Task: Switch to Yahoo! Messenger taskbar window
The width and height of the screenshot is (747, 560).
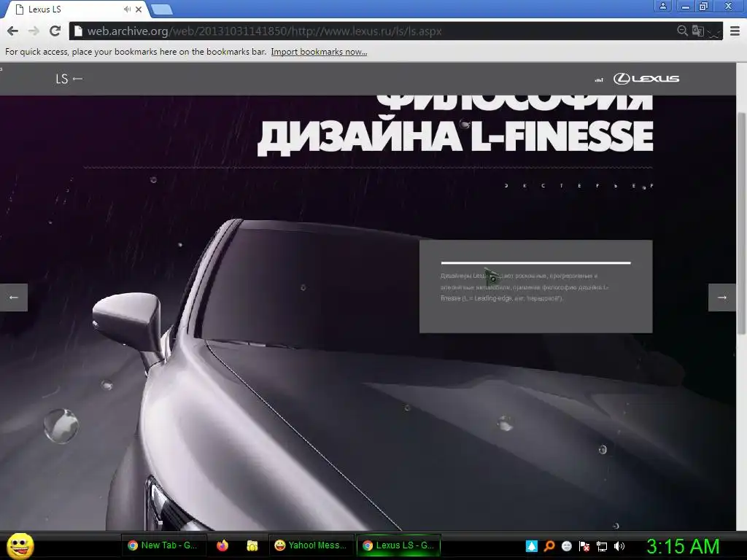Action: click(x=311, y=545)
